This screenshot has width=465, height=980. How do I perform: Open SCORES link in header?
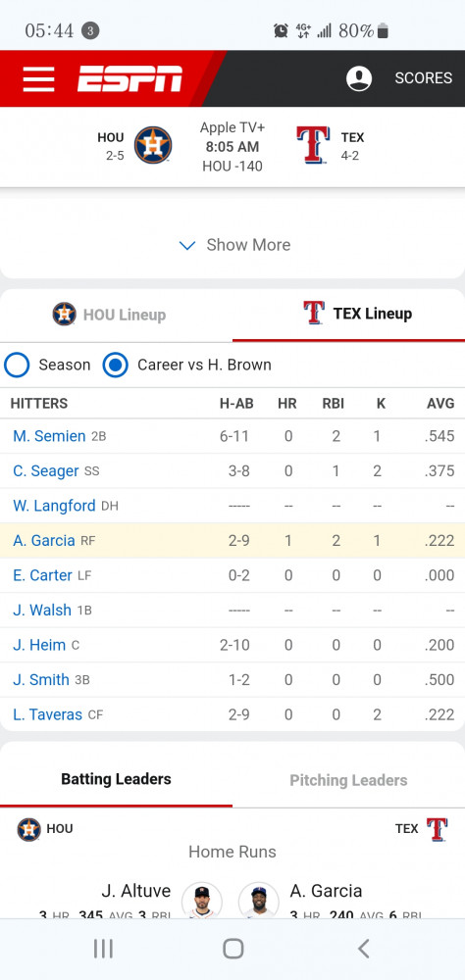(x=423, y=78)
